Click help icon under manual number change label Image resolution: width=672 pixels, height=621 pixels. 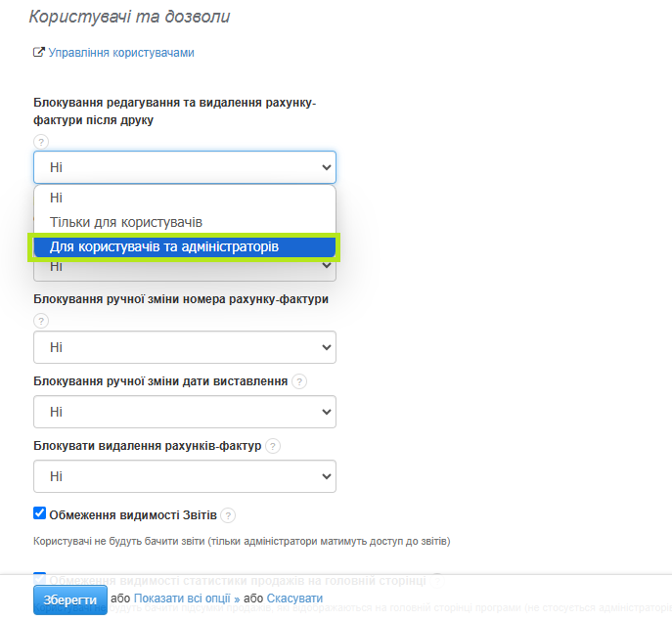pos(41,321)
